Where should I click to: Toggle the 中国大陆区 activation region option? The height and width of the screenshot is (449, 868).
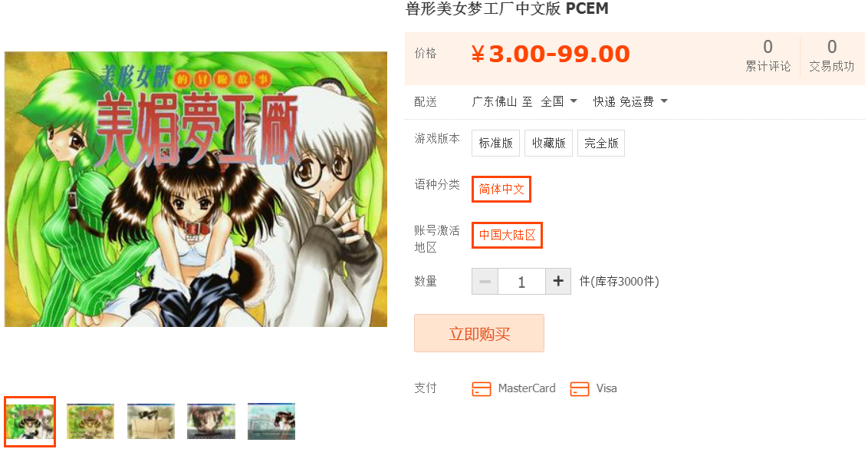click(x=507, y=235)
